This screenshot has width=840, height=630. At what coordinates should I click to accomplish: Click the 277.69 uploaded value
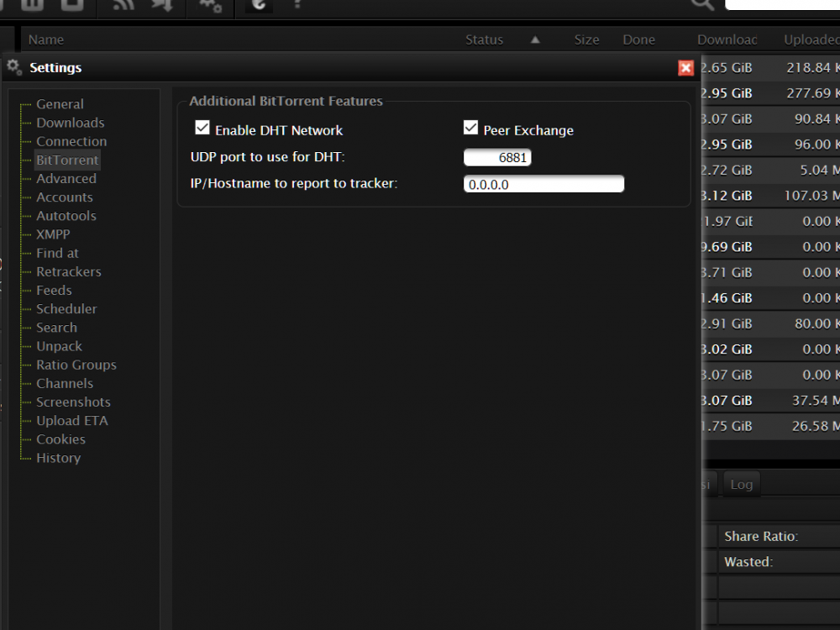[x=812, y=93]
